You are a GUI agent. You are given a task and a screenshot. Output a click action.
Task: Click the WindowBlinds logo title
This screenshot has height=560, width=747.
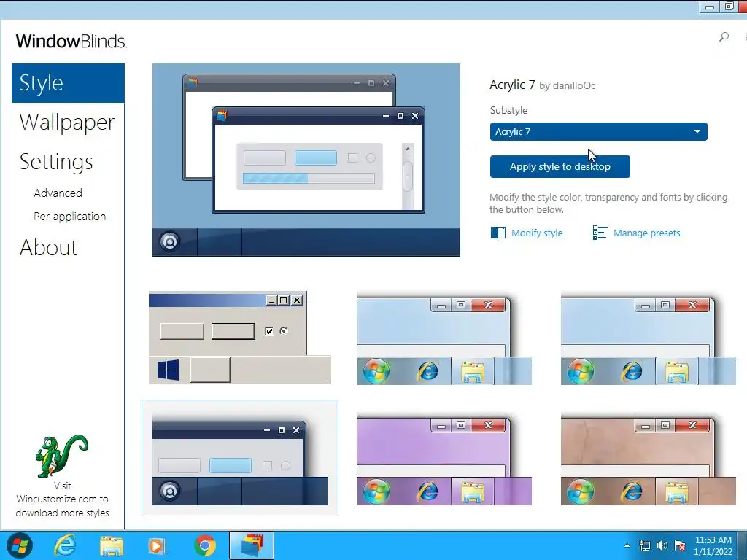click(x=71, y=41)
